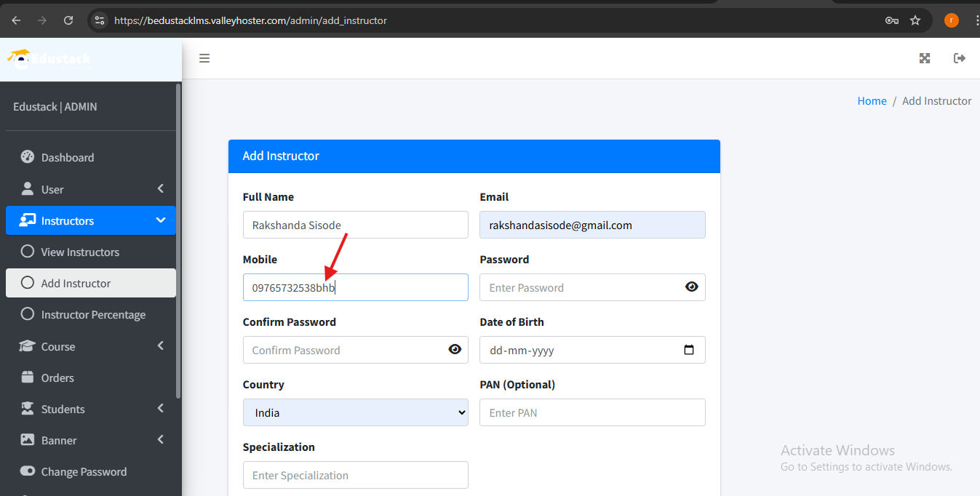980x496 pixels.
Task: Click the circle icon beside Add Instructor
Action: tap(28, 283)
